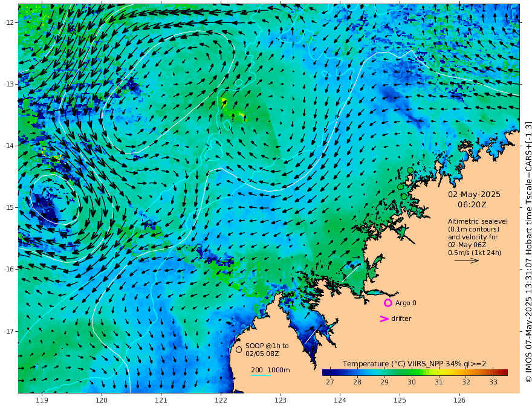Click the '0.5m/s (1kt 24h)' scale text

click(475, 253)
